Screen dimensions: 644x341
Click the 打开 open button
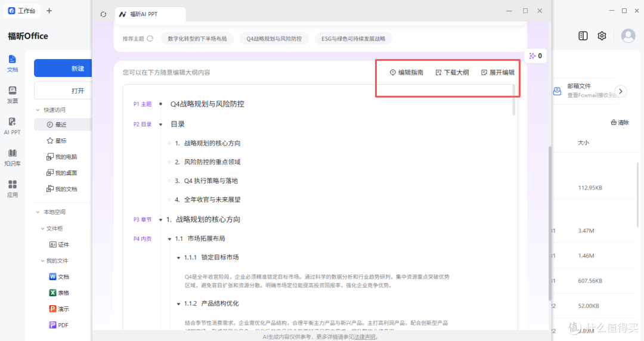pyautogui.click(x=63, y=91)
